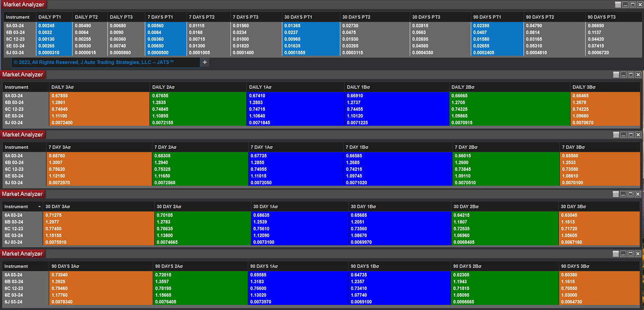644x310 pixels.
Task: Minimize the 30 DAY Market Analyzer window
Action: pyautogui.click(x=624, y=194)
